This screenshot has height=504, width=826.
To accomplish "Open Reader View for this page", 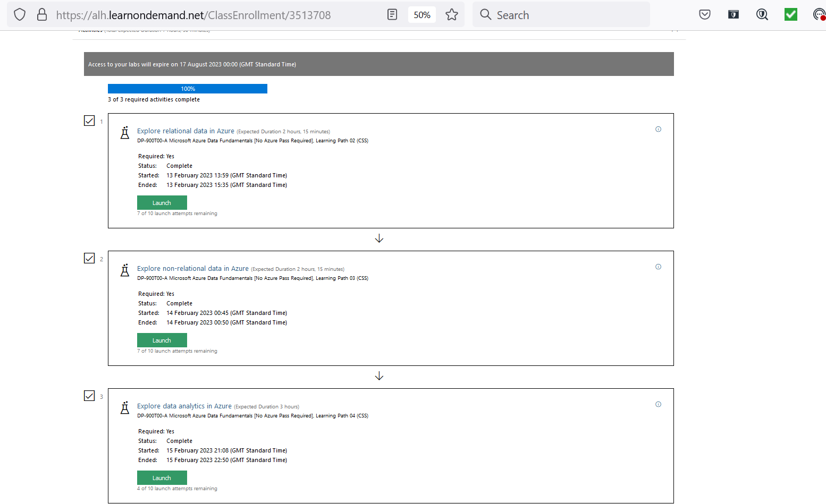I will 392,14.
